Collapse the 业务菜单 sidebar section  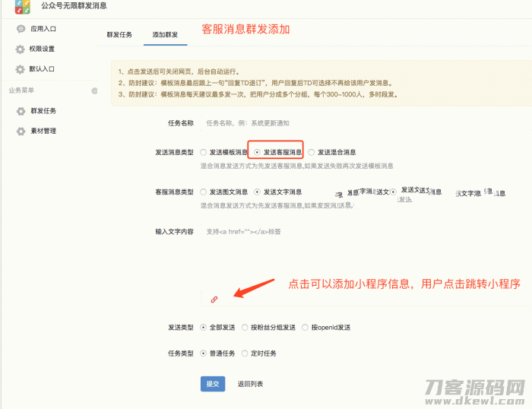tap(94, 90)
